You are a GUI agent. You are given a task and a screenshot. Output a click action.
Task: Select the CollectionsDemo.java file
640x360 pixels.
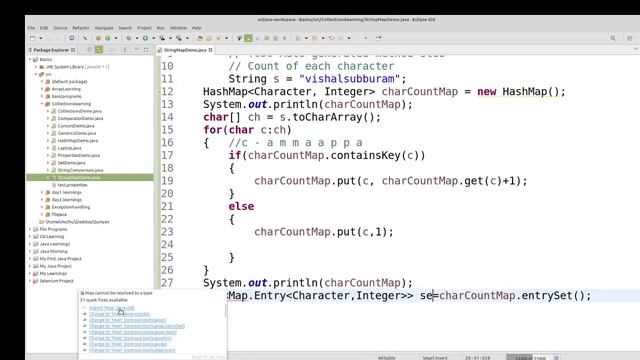[79, 111]
